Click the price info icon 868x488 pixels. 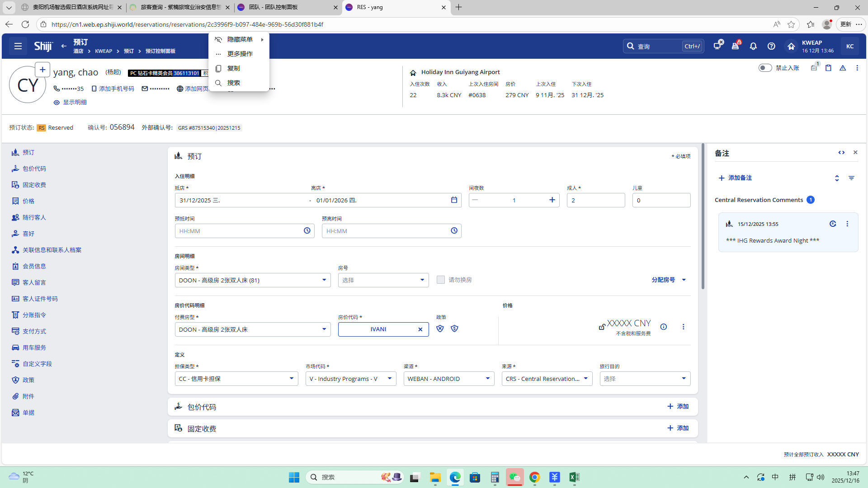coord(663,327)
